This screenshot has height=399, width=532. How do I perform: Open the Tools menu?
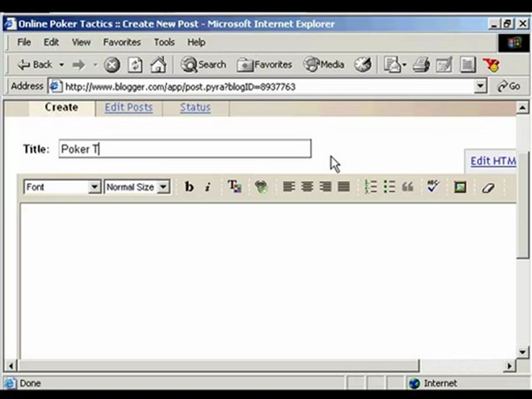tap(164, 42)
